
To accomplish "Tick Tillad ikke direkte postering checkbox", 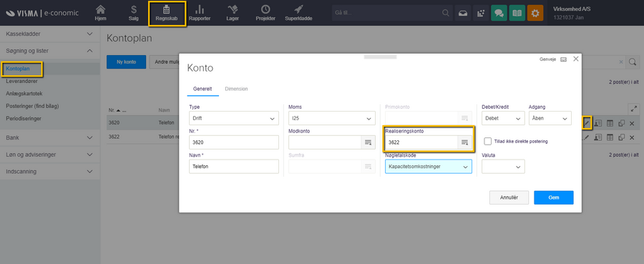I will coord(487,141).
